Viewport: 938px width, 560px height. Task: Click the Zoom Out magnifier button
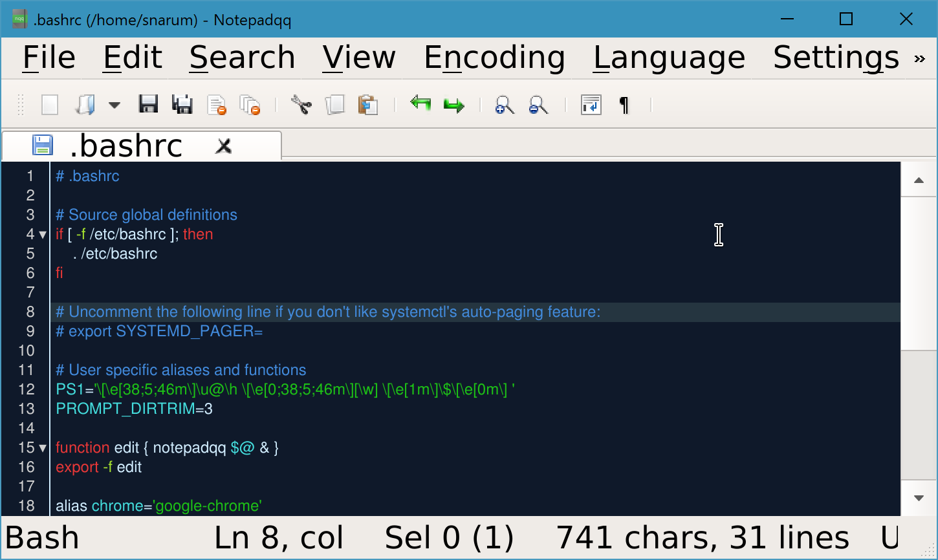539,104
